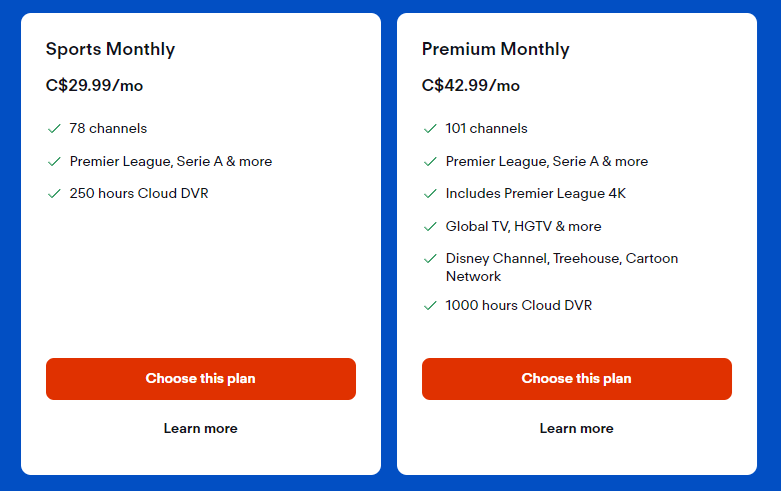Click the checkmark beside 101 channels

click(430, 129)
